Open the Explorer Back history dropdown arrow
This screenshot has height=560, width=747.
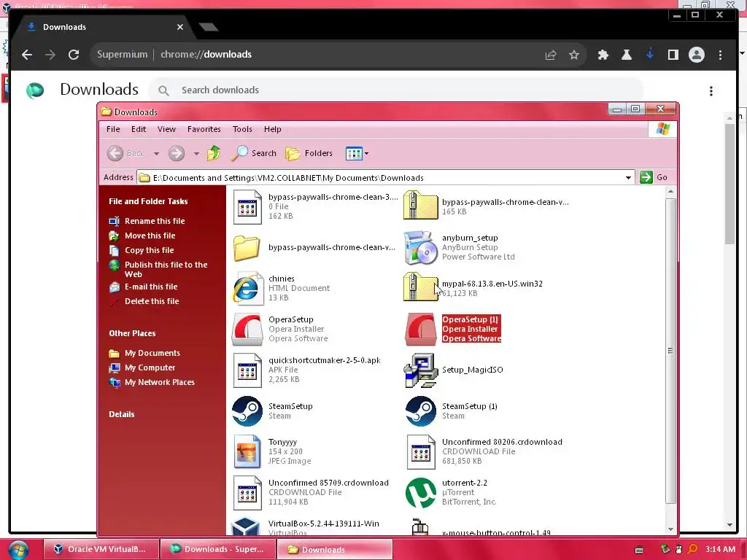[156, 153]
